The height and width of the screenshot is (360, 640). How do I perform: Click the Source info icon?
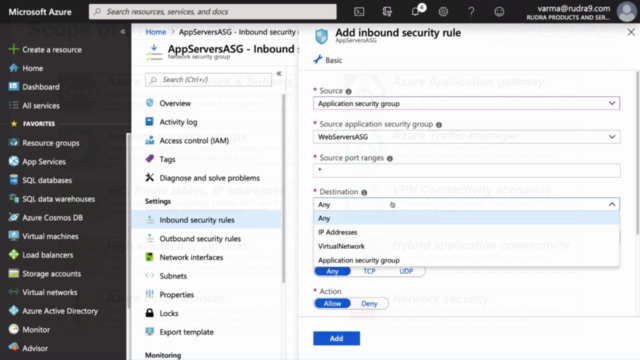click(348, 91)
